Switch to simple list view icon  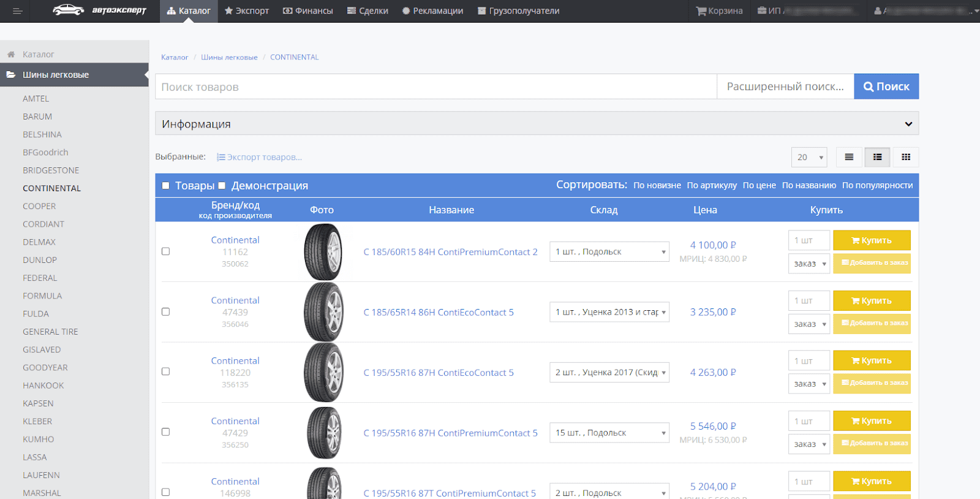849,158
